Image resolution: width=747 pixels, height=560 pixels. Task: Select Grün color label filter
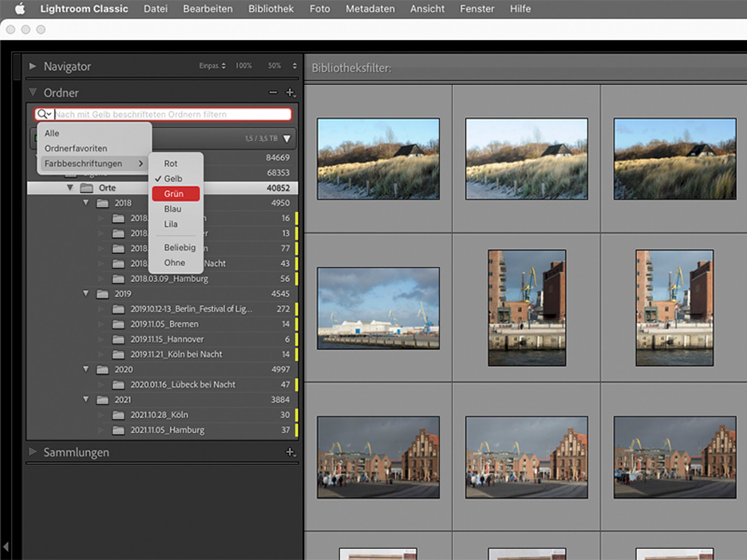click(176, 194)
